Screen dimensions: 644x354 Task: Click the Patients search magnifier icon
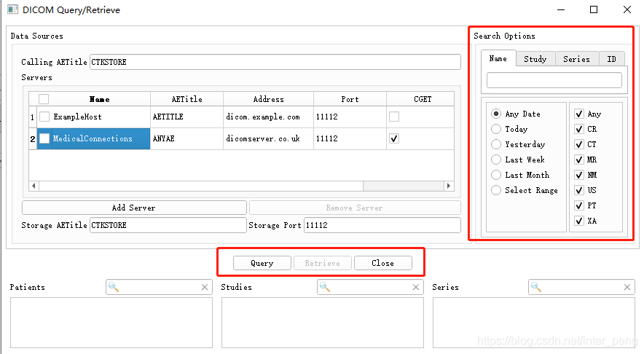(114, 287)
